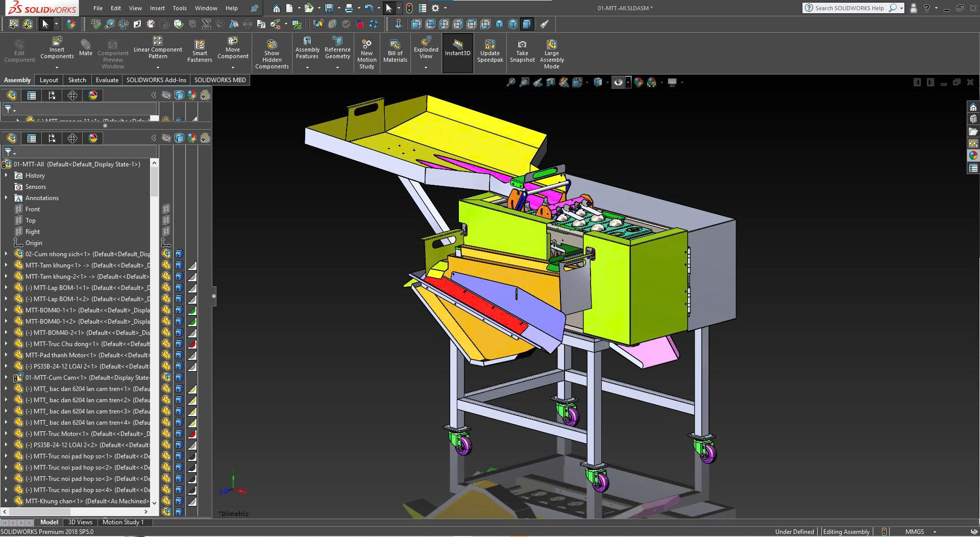Click the Undo arrow icon
The image size is (980, 537).
point(369,8)
